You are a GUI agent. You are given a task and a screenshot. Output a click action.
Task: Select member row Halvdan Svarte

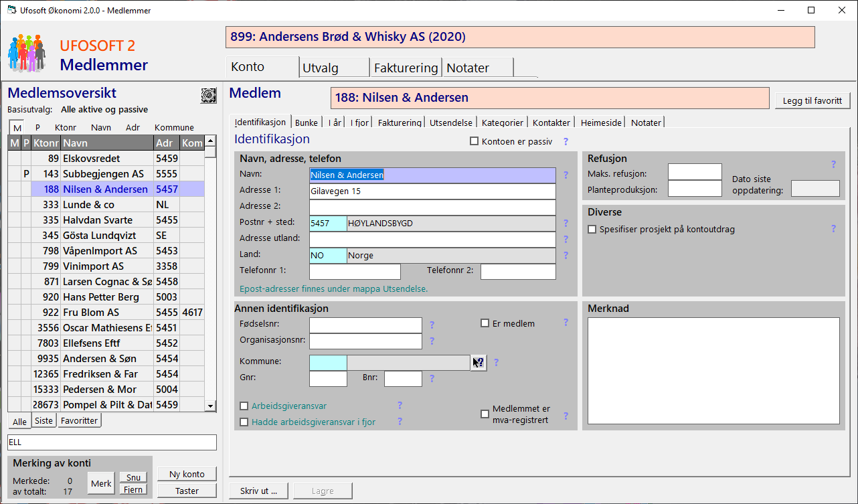pyautogui.click(x=106, y=220)
